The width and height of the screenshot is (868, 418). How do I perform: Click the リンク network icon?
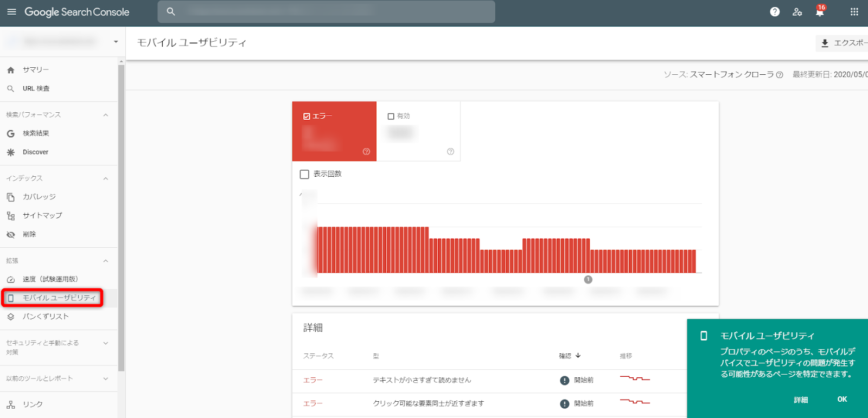pyautogui.click(x=11, y=404)
